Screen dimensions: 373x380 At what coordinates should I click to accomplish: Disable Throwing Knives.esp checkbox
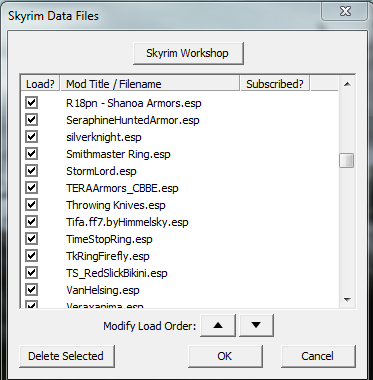(x=31, y=205)
